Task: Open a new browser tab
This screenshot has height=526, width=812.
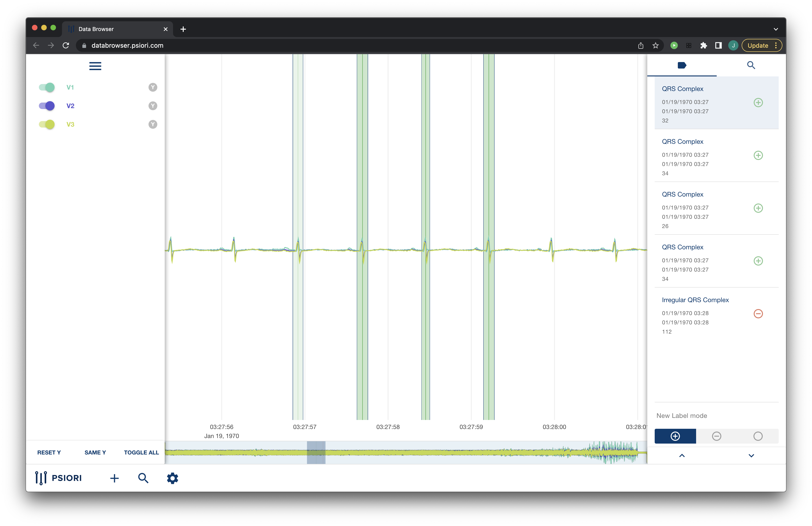Action: 183,29
